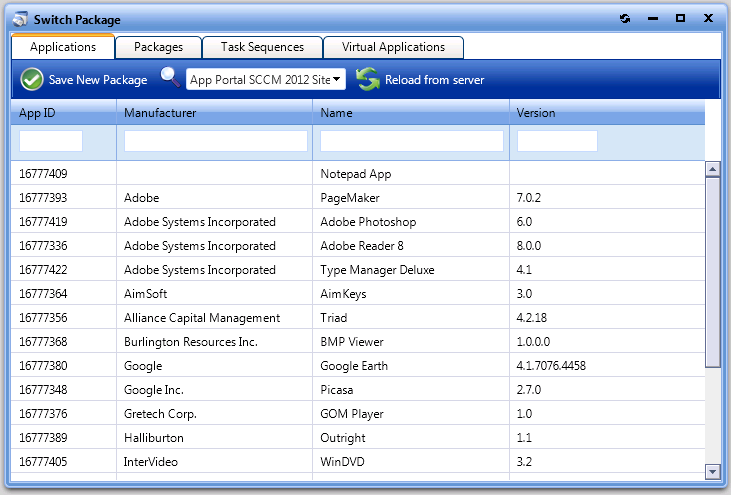This screenshot has width=731, height=495.
Task: Click the green checkmark Save icon
Action: [32, 79]
